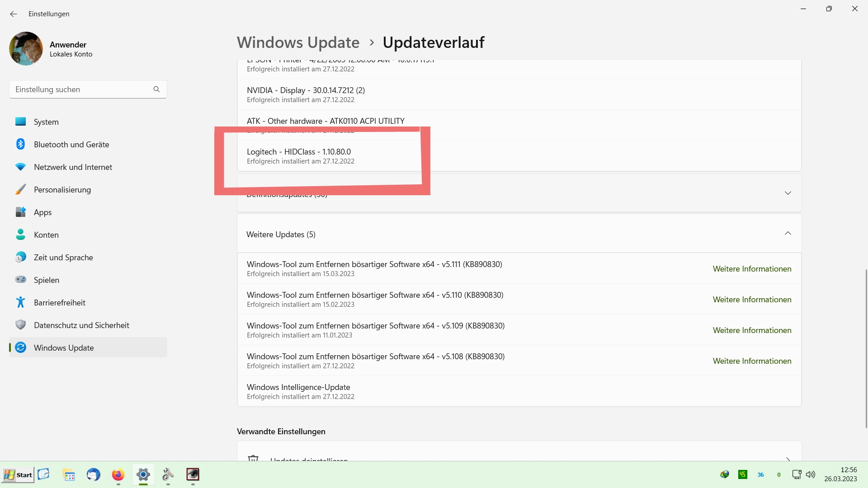
Task: Click the search magnifier icon
Action: pos(156,89)
